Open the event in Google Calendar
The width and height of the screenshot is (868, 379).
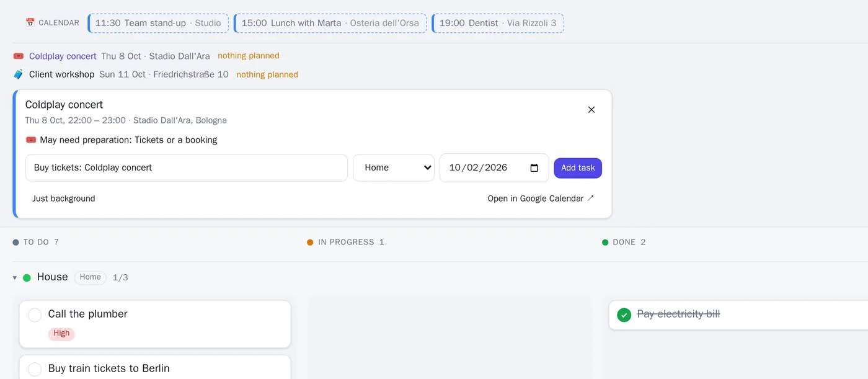(x=541, y=198)
